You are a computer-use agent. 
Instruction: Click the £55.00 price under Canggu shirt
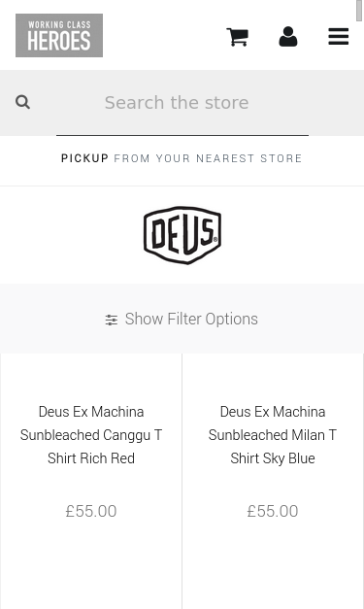(91, 511)
